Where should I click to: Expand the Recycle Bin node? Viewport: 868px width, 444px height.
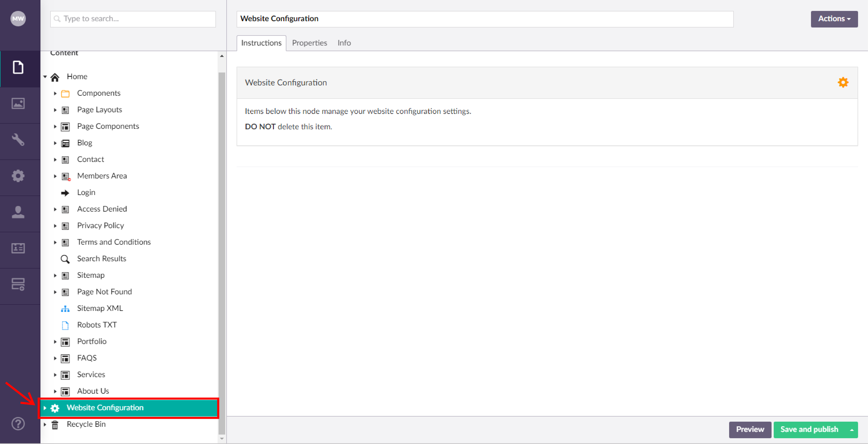pyautogui.click(x=45, y=424)
